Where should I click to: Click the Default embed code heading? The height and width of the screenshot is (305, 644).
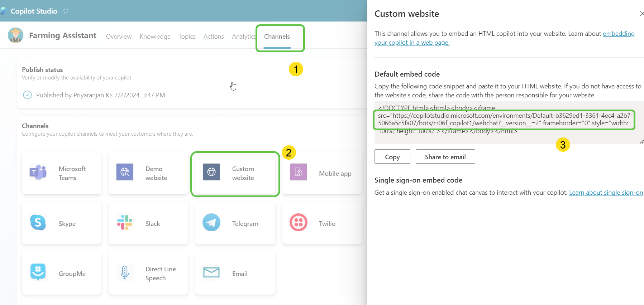tap(407, 74)
